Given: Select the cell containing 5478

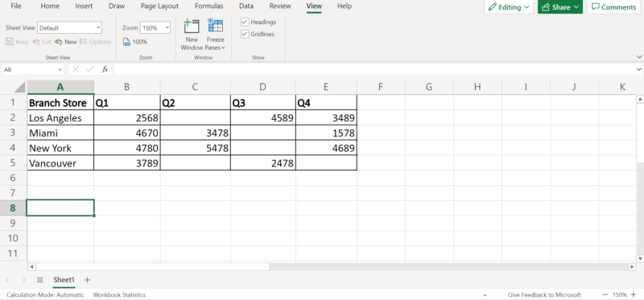Looking at the screenshot, I should point(195,148).
